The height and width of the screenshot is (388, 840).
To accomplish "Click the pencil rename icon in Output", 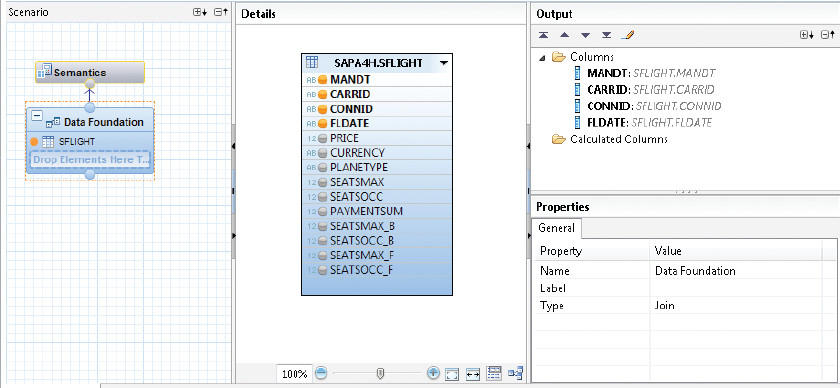I will click(627, 35).
